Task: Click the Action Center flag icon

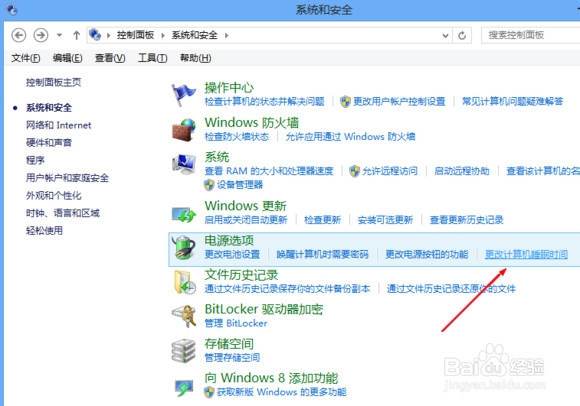Action: tap(183, 95)
